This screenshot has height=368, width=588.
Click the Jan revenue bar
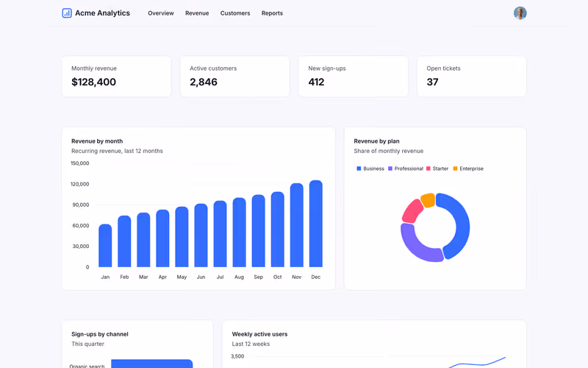tap(105, 246)
